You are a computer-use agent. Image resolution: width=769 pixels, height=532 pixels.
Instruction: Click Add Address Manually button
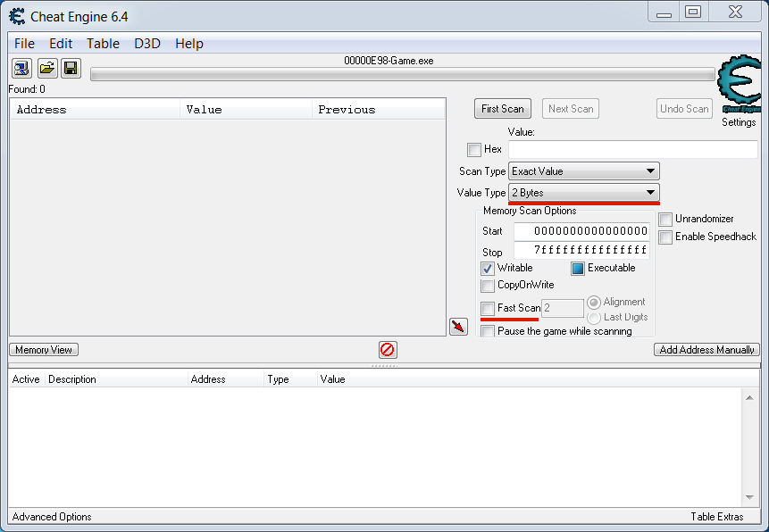(706, 350)
